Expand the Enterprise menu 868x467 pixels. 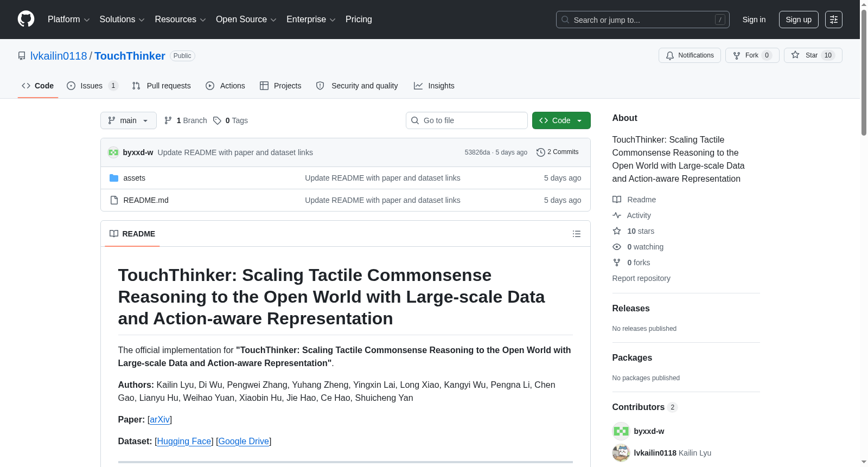pyautogui.click(x=311, y=20)
